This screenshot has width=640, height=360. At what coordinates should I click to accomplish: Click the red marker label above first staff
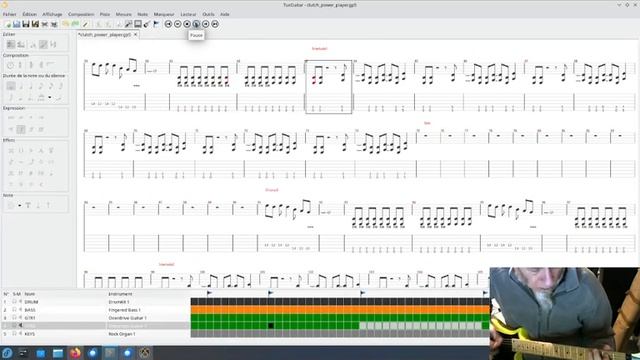(x=320, y=49)
